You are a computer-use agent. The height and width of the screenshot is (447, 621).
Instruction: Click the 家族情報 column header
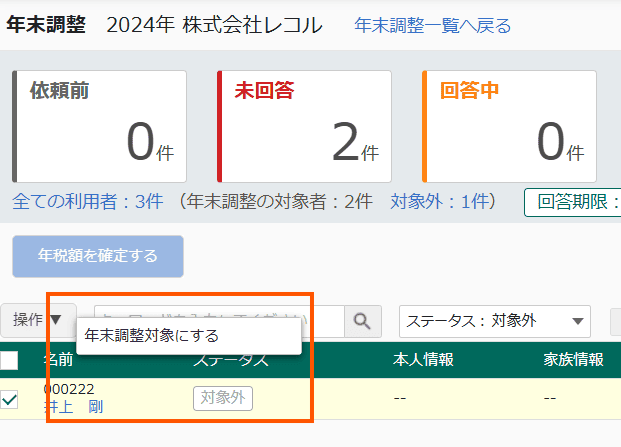(x=573, y=360)
